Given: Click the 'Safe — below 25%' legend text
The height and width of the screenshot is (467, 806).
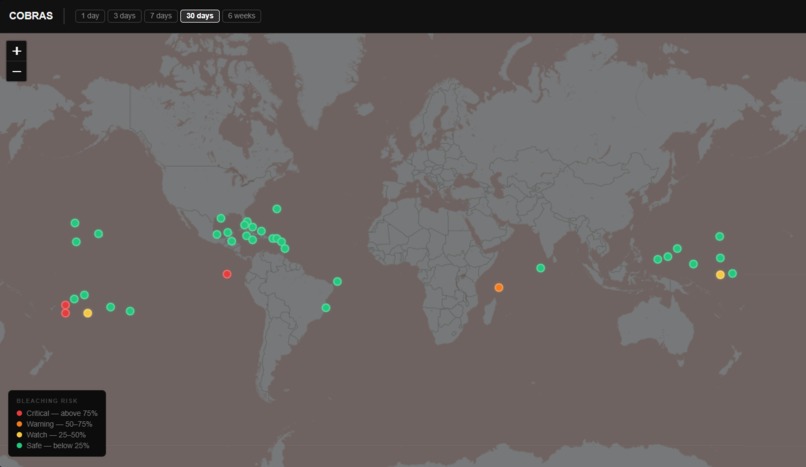Looking at the screenshot, I should [58, 445].
